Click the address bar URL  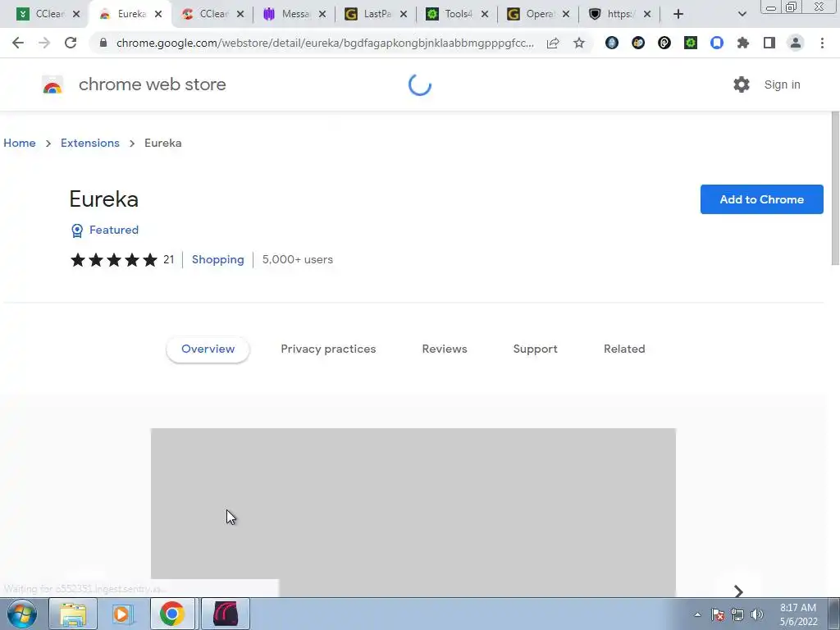click(325, 43)
